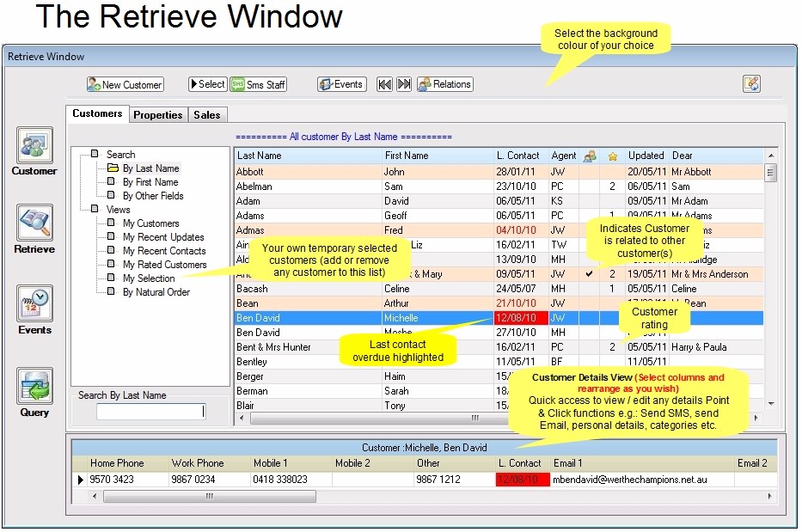The height and width of the screenshot is (532, 802).
Task: Open the Relations toolbar icon
Action: (444, 84)
